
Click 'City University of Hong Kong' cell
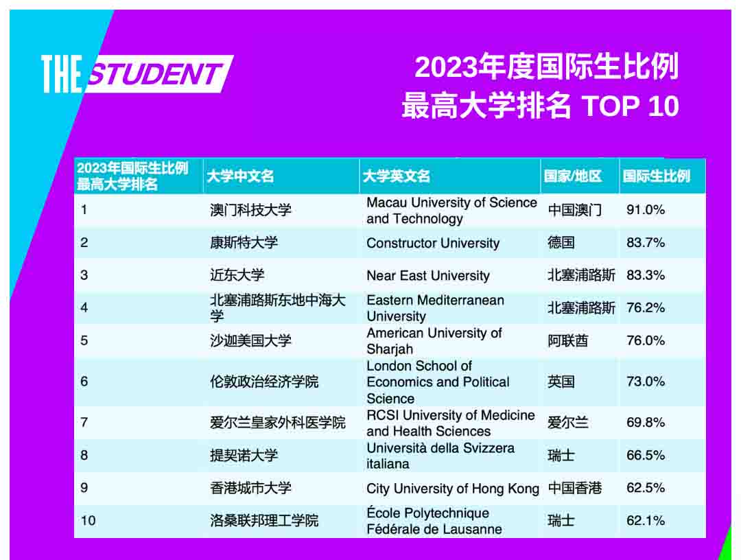(453, 489)
